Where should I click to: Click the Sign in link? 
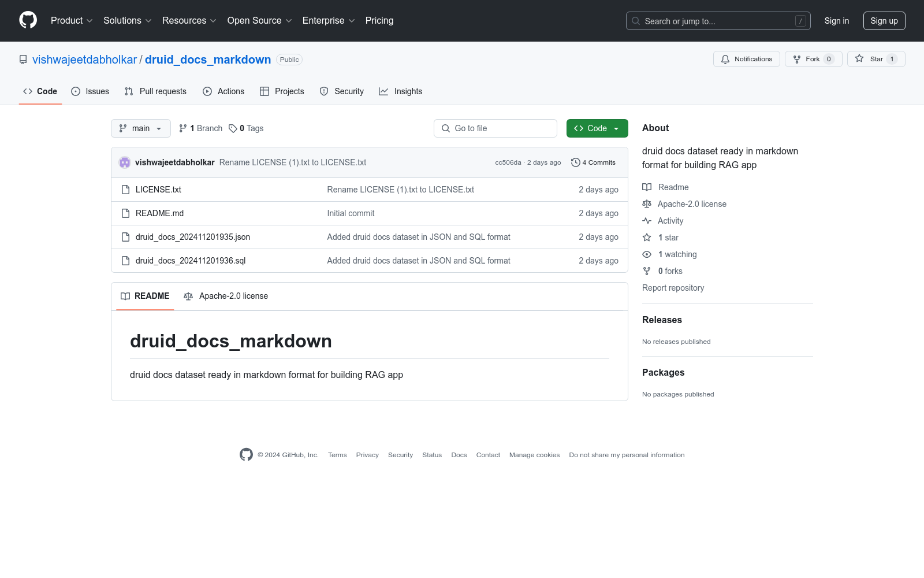pyautogui.click(x=837, y=21)
